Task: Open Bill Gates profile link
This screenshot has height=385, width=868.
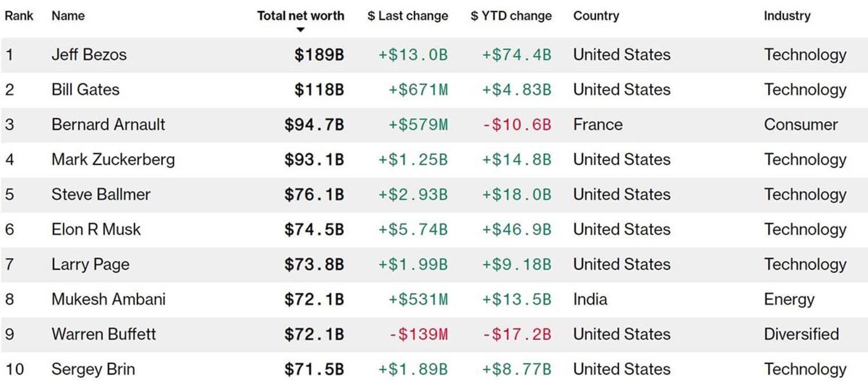Action: pos(85,90)
